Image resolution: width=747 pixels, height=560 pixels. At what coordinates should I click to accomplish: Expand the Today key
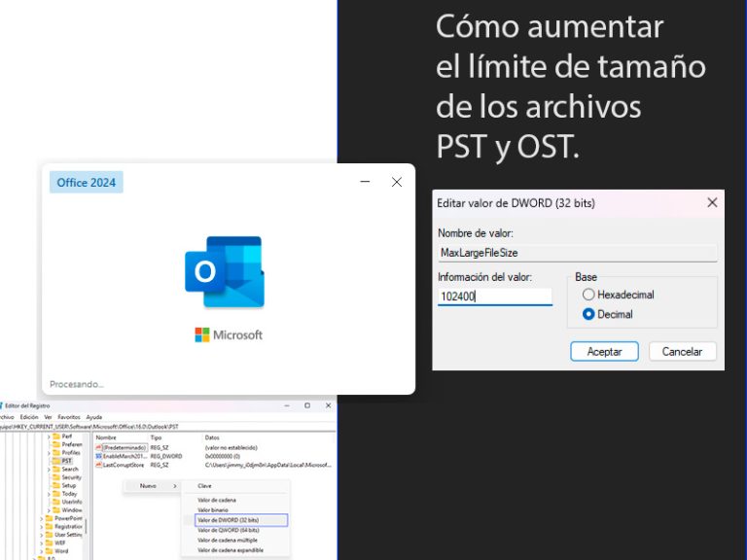point(49,494)
